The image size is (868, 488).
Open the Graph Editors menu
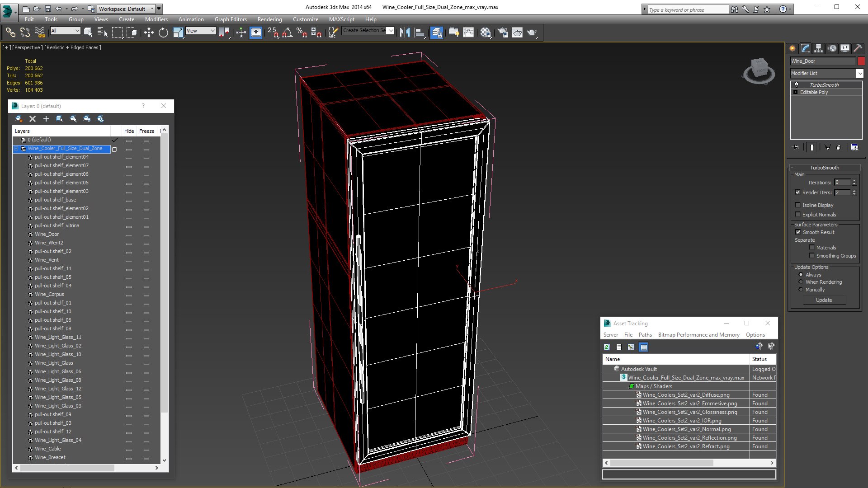pyautogui.click(x=231, y=19)
